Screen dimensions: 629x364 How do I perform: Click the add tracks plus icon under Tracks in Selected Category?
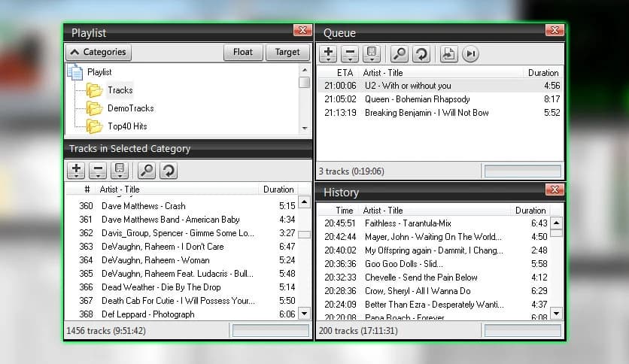(x=76, y=171)
